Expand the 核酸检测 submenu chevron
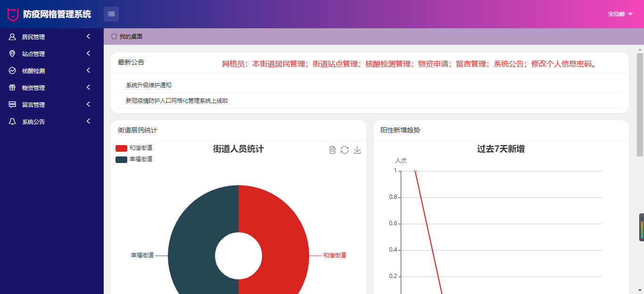This screenshot has height=294, width=644. (88, 71)
